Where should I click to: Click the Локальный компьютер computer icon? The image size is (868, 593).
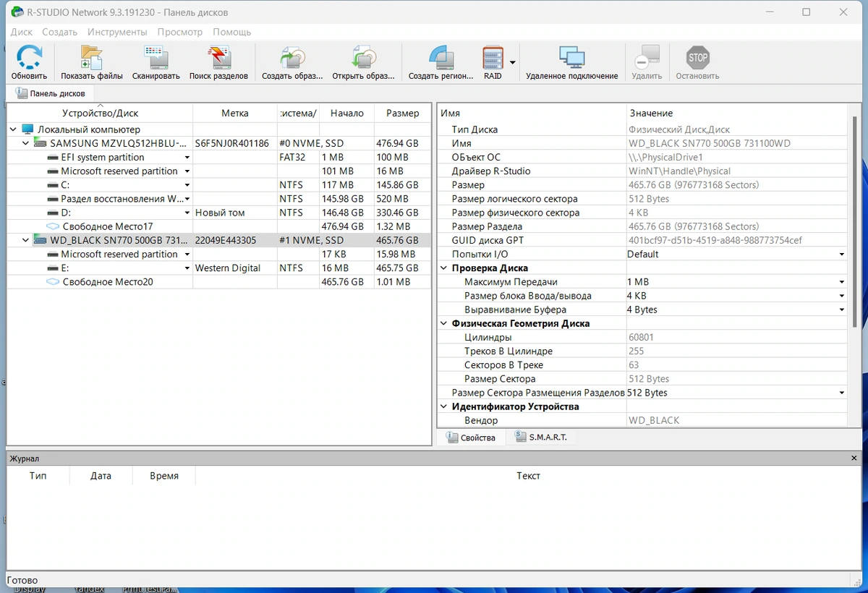[27, 129]
